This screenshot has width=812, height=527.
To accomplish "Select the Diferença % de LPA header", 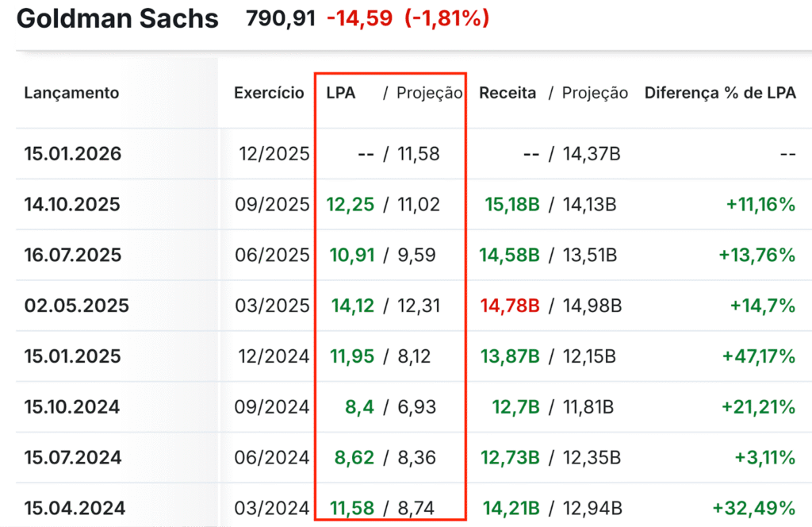I will 720,93.
